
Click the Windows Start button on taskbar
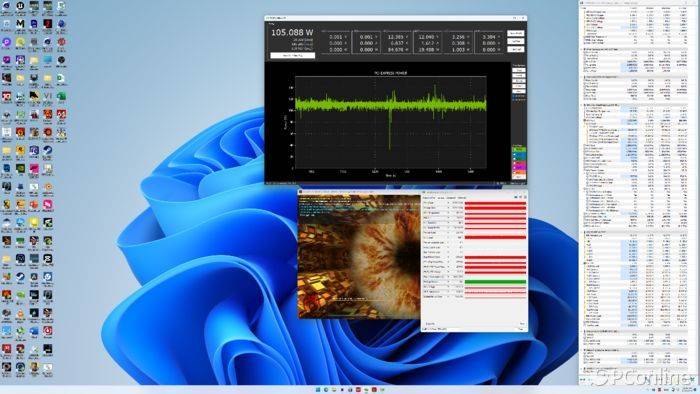tap(317, 390)
